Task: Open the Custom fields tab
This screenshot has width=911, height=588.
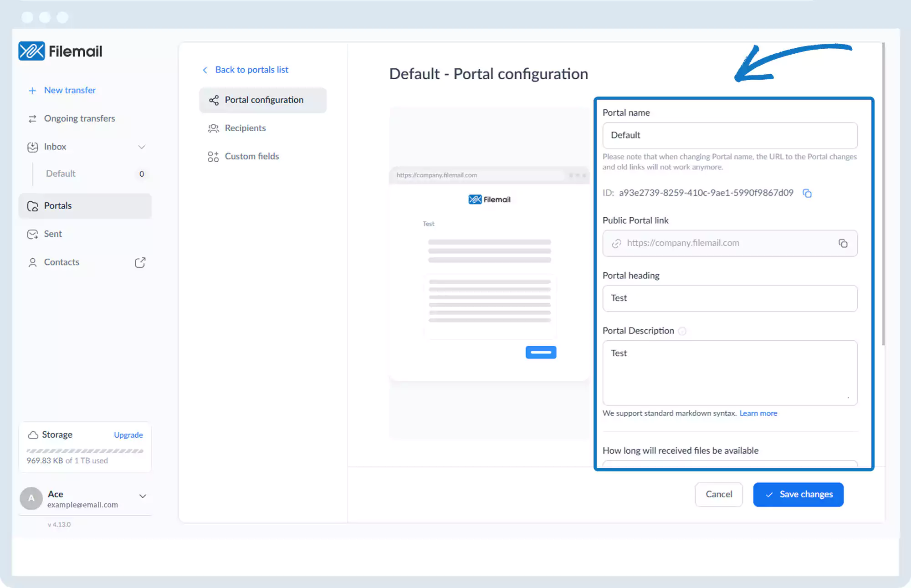Action: click(251, 157)
